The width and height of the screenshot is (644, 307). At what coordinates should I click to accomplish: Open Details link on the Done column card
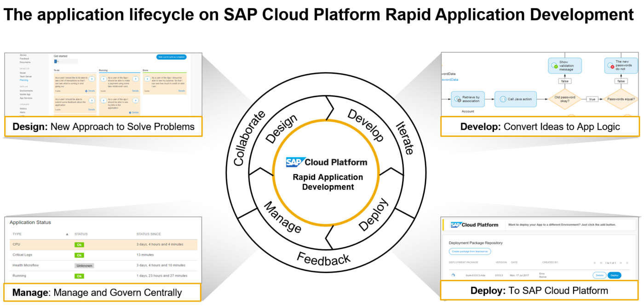tap(181, 91)
